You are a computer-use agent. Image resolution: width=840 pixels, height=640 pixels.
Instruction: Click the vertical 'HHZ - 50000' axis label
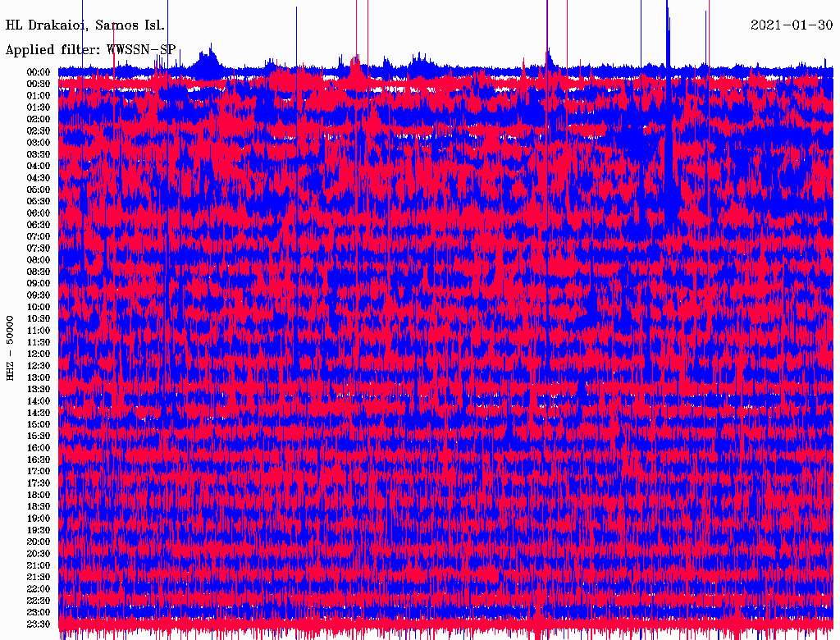point(10,348)
